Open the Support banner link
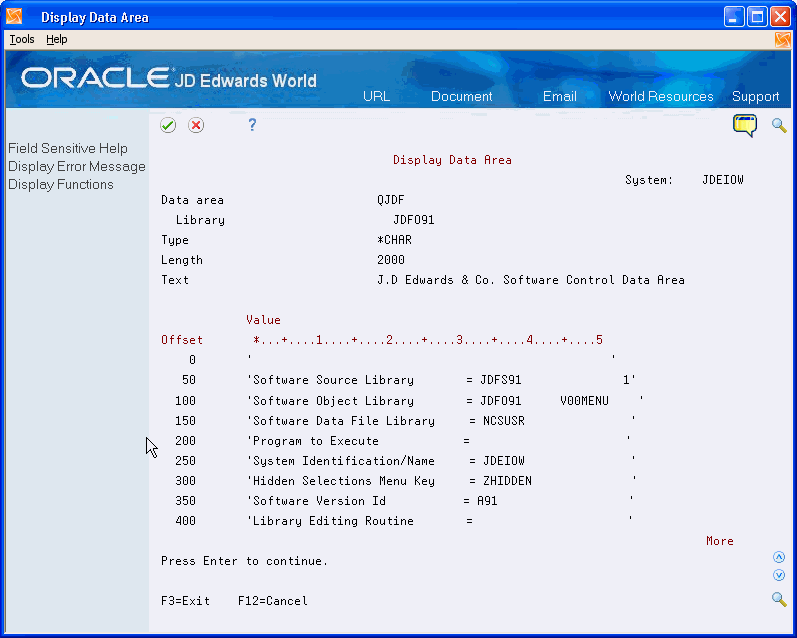Viewport: 797px width, 638px height. click(x=755, y=97)
